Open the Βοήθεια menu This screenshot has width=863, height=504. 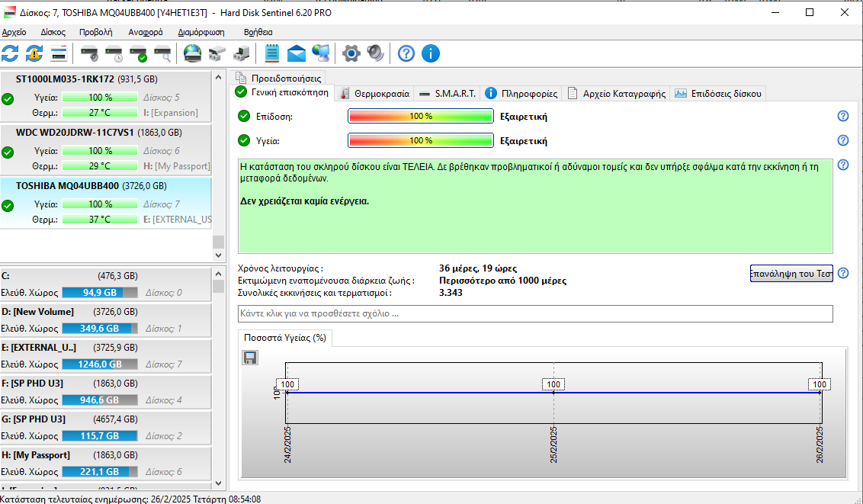258,32
